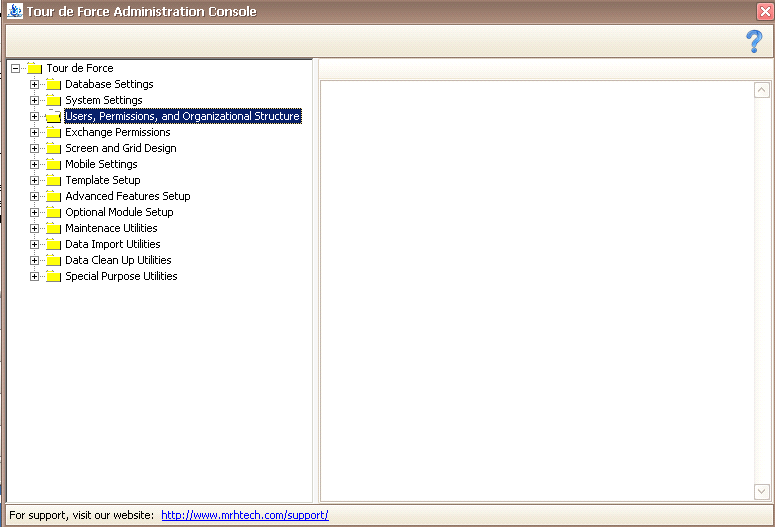The height and width of the screenshot is (527, 775).
Task: Click the folder icon beside Template Setup
Action: click(53, 180)
